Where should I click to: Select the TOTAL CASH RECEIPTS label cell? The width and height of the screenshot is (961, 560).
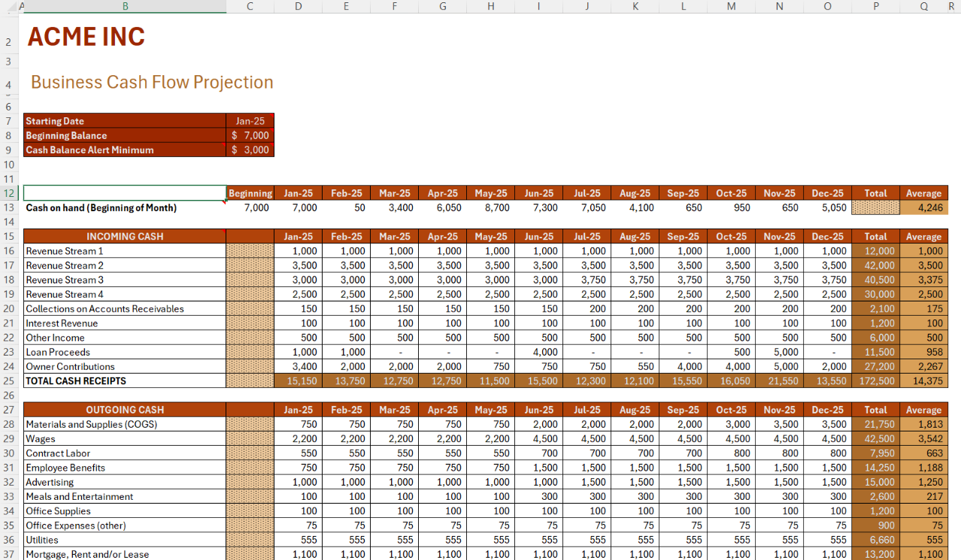[x=125, y=381]
